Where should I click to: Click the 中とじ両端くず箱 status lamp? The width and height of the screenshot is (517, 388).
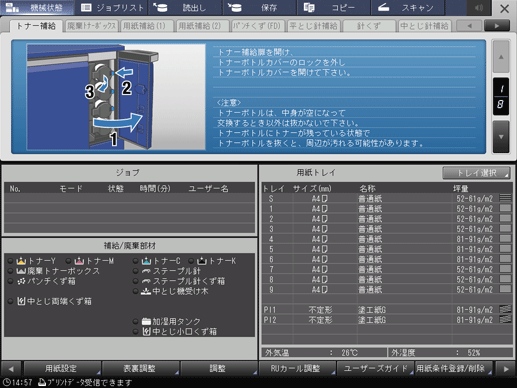(x=11, y=301)
